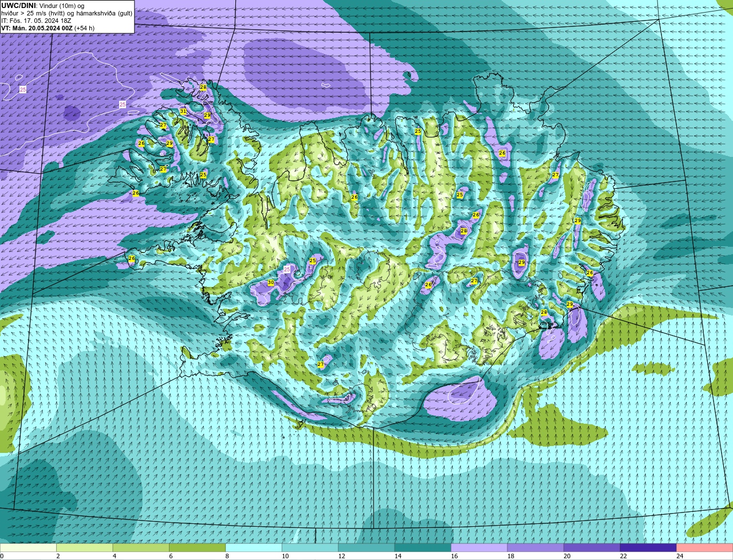Click the 12–14 m/s teal legend swatch

(x=366, y=548)
